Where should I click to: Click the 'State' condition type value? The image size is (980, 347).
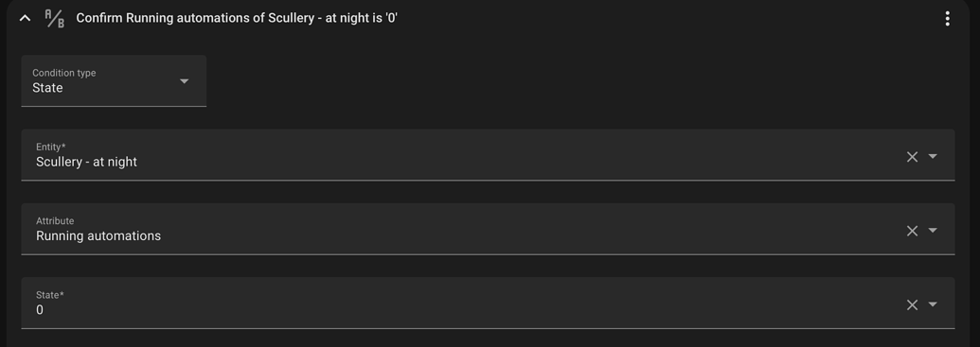(47, 88)
